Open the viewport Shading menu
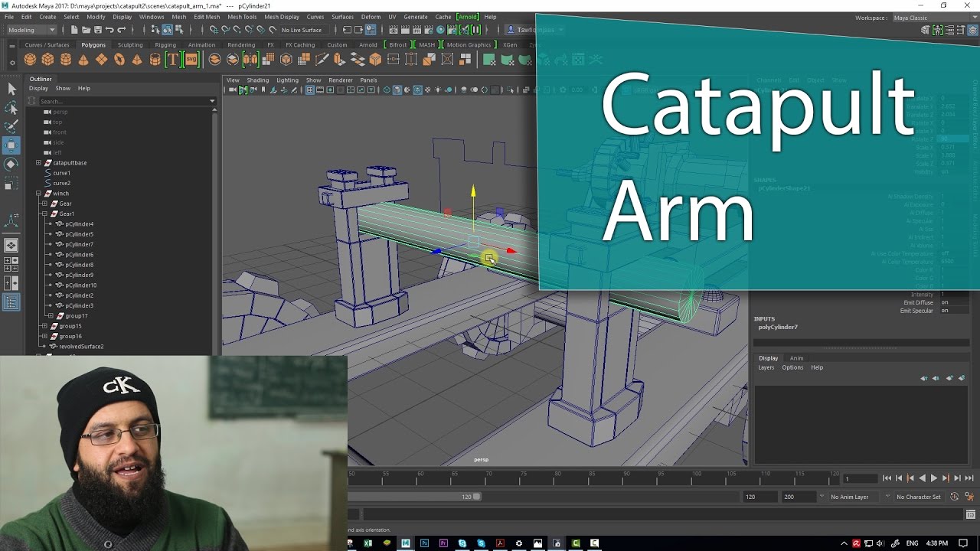 [x=257, y=80]
